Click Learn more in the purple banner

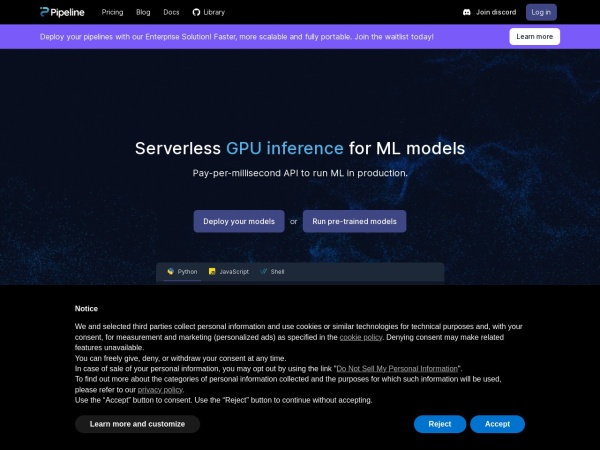pyautogui.click(x=534, y=36)
